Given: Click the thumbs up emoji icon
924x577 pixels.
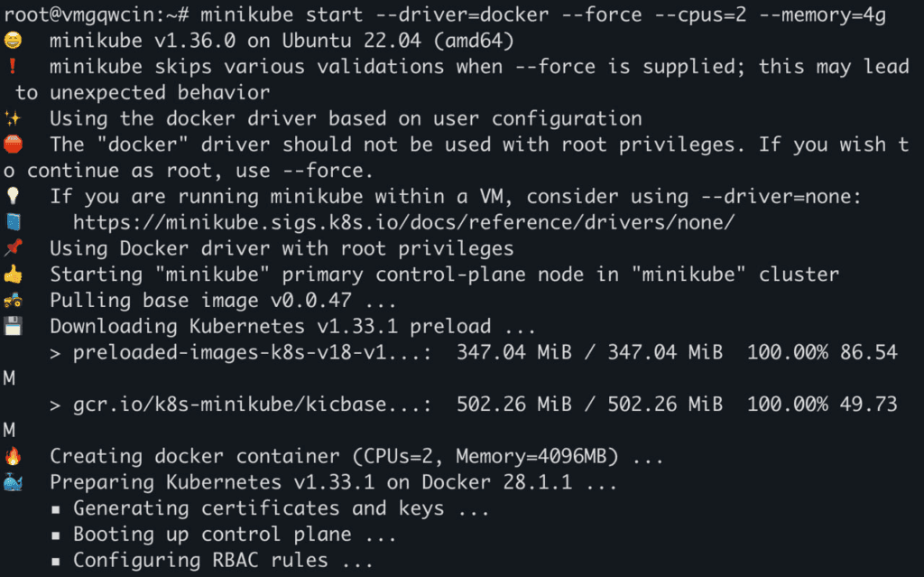Looking at the screenshot, I should 12,274.
